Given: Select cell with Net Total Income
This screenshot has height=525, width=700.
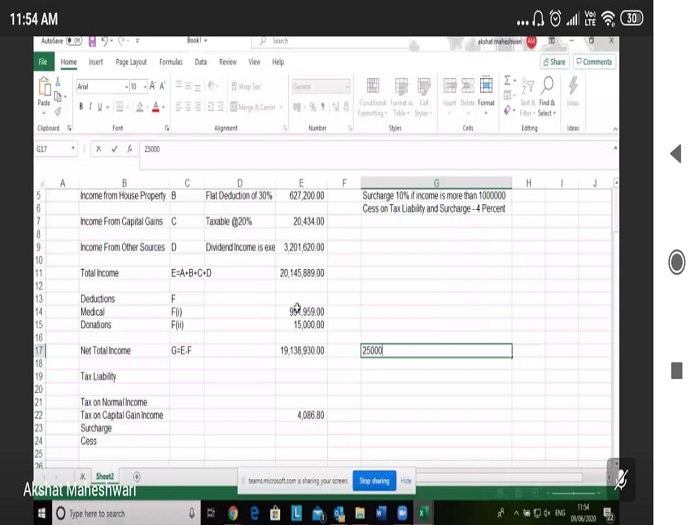Looking at the screenshot, I should coord(124,351).
